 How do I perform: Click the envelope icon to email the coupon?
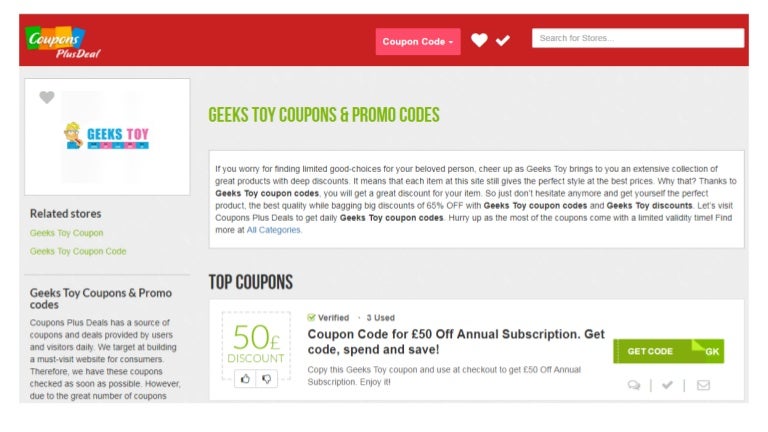tap(703, 385)
